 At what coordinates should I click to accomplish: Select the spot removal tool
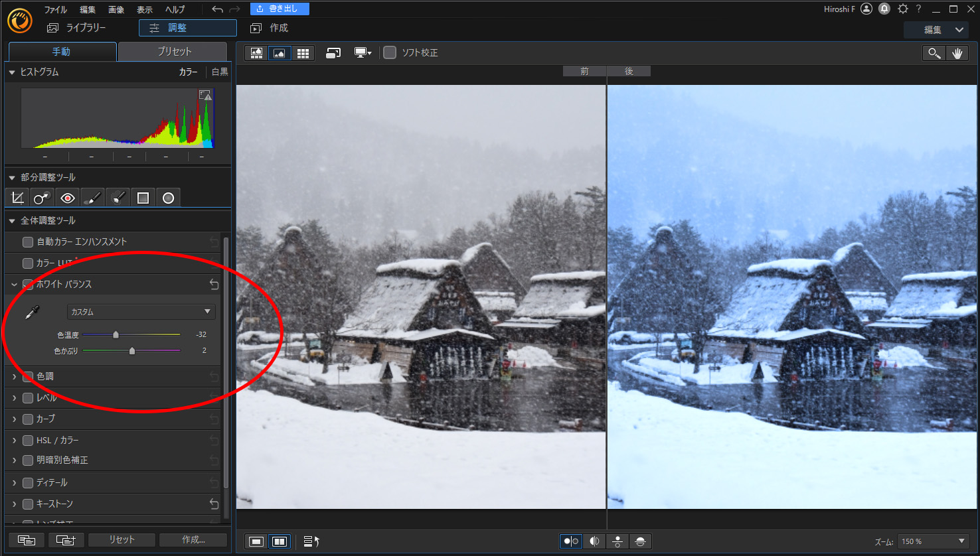tap(42, 198)
